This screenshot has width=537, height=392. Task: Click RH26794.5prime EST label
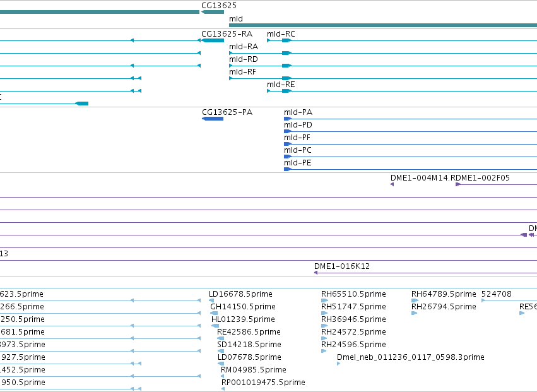(x=444, y=307)
